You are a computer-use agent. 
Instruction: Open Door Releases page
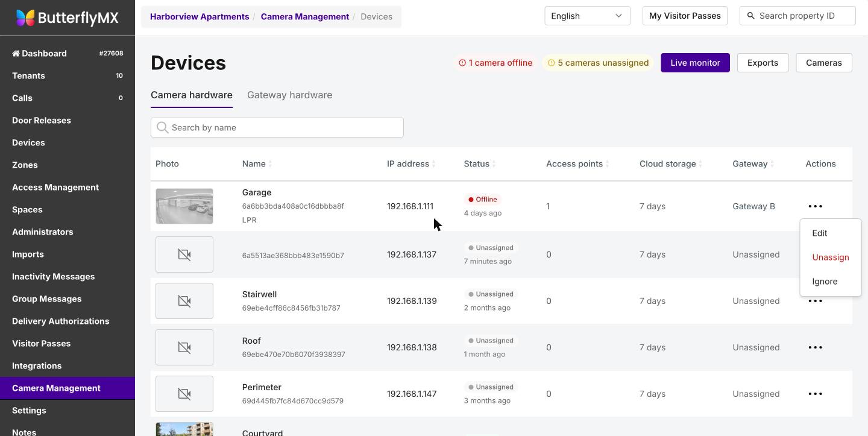pos(68,120)
